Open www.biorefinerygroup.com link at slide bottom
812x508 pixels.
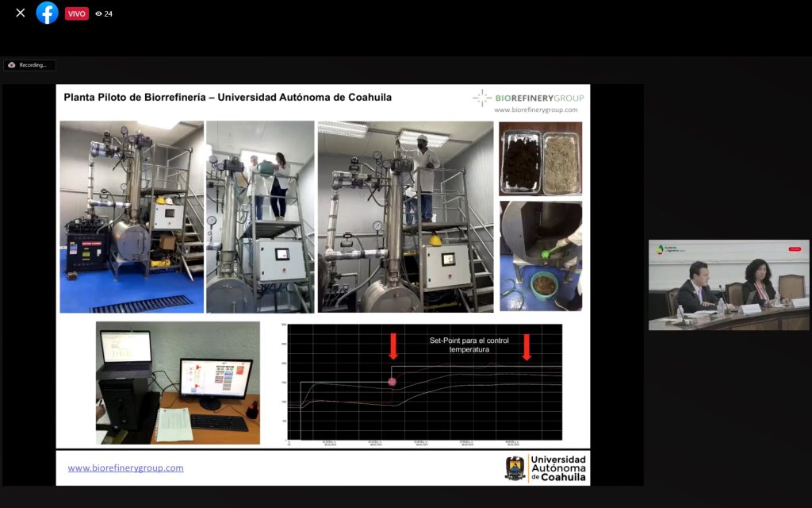coord(125,468)
